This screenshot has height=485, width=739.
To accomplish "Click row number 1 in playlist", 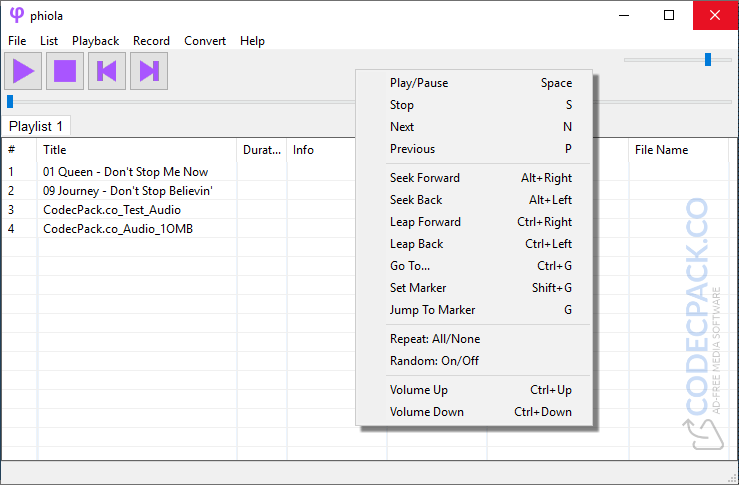I will (11, 172).
